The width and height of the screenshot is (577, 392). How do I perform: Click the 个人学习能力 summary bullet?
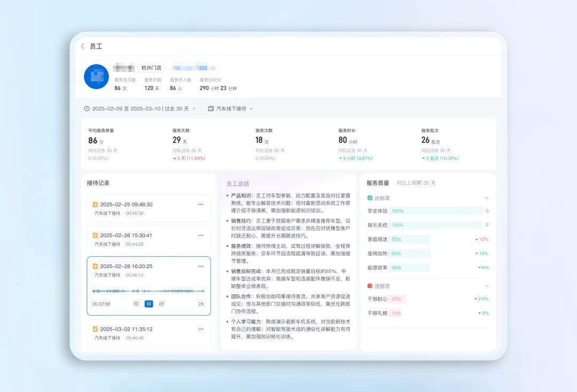[x=289, y=329]
